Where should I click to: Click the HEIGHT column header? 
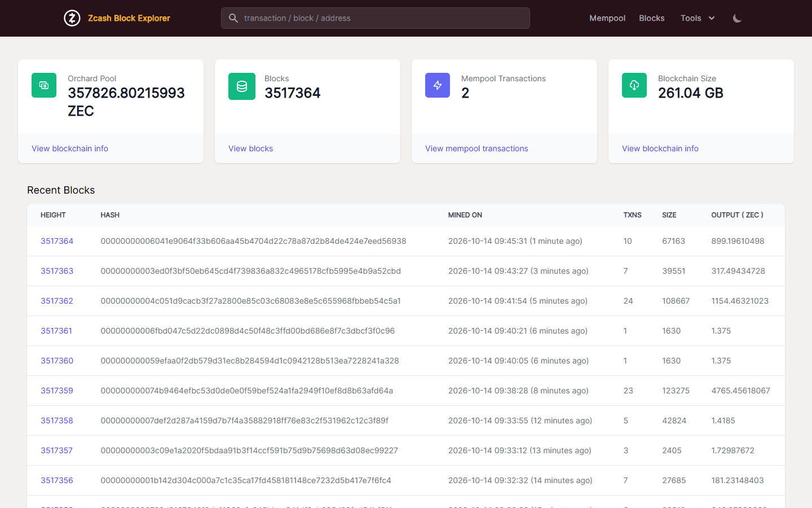point(53,215)
